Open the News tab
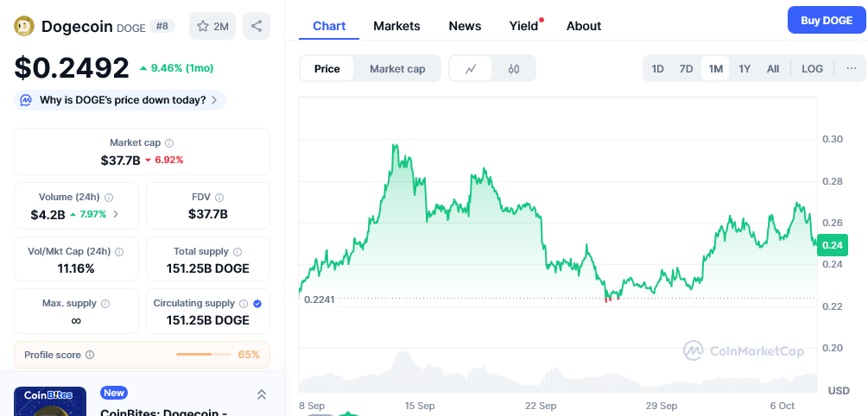The width and height of the screenshot is (868, 416). (465, 26)
